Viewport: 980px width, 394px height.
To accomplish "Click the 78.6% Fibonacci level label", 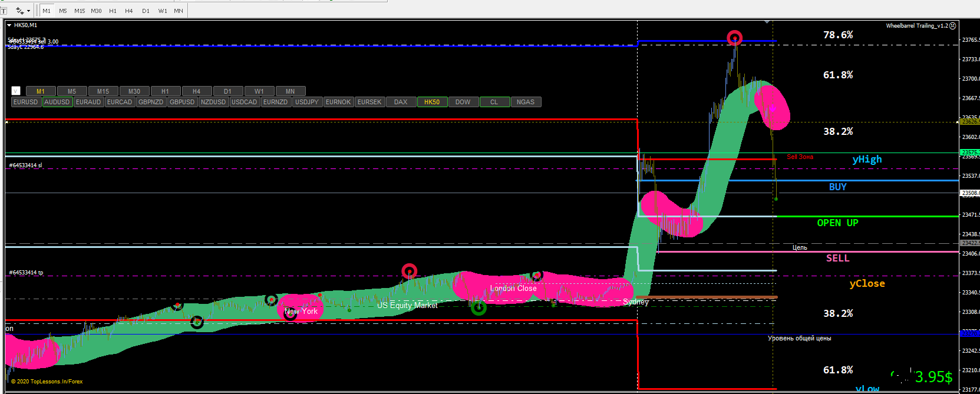I will click(838, 35).
